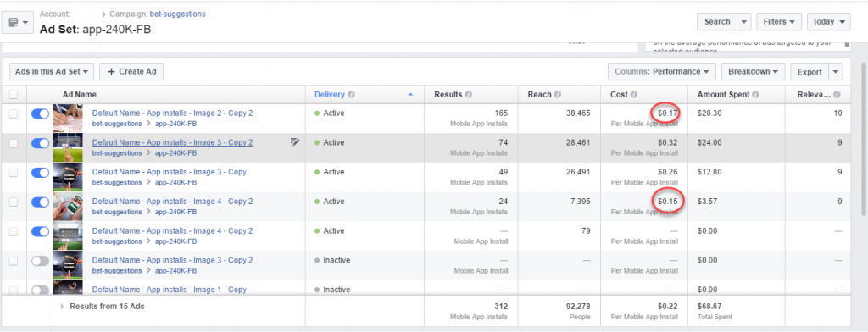Viewport: 868px width, 332px height.
Task: Turn off the 165-installs Image 2 - Copy 2 ad
Action: (41, 113)
